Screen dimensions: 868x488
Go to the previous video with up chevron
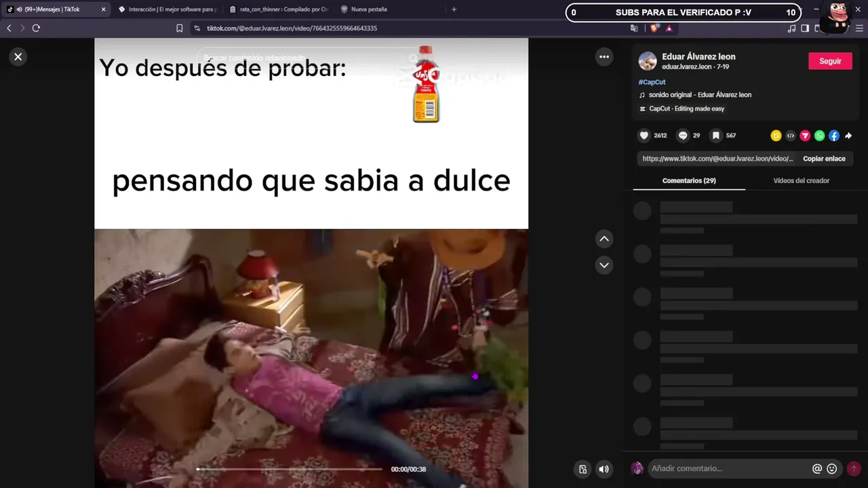(x=604, y=239)
